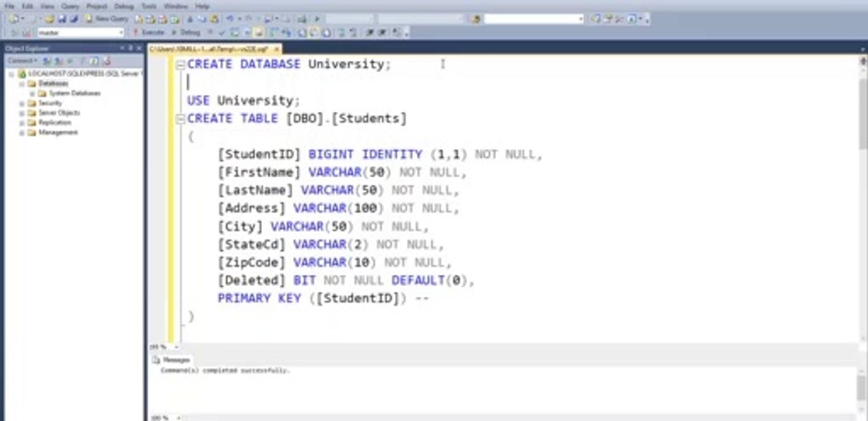Click the Debug toolbar button
Viewport: 868px width, 421px height.
point(185,32)
